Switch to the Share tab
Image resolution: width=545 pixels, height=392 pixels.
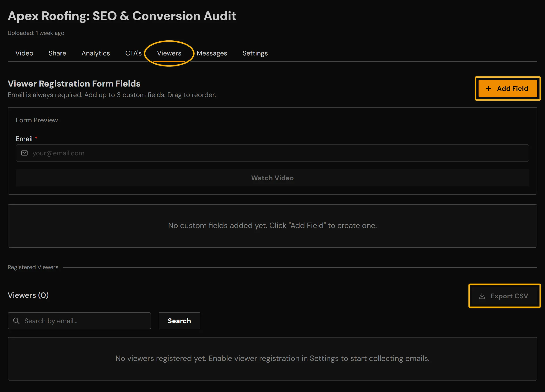click(x=57, y=53)
